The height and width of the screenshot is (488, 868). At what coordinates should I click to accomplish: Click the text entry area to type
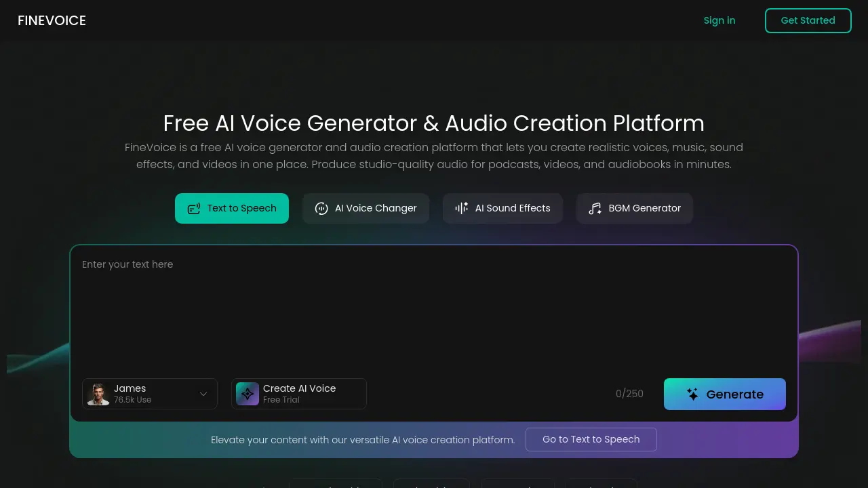[x=434, y=305]
